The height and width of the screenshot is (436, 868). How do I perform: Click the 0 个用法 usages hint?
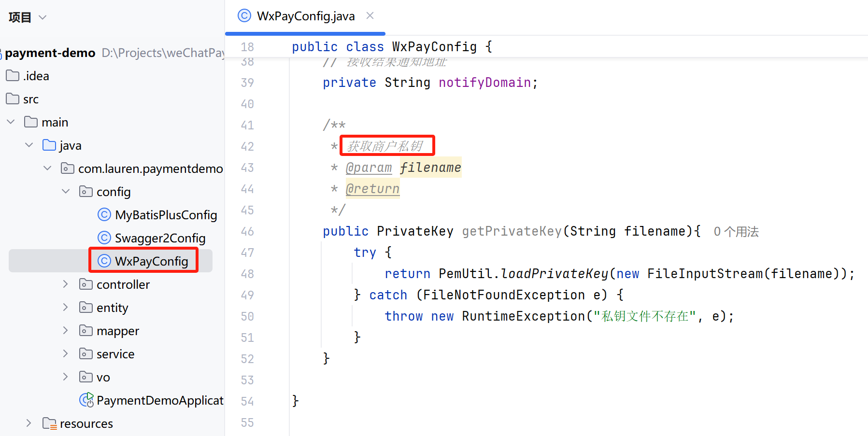point(735,231)
